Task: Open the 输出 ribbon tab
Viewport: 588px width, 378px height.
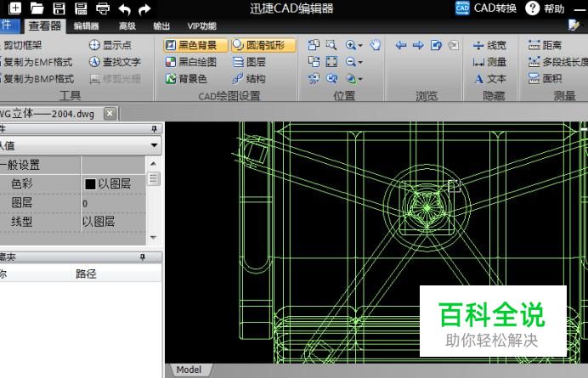Action: pos(161,25)
